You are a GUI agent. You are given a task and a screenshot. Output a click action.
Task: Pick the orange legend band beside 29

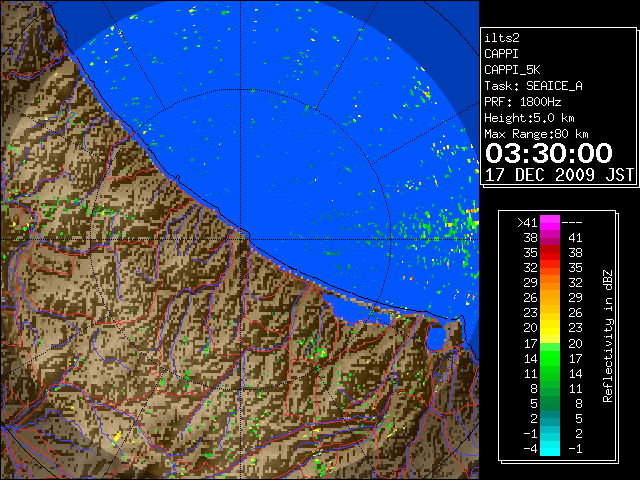point(550,283)
